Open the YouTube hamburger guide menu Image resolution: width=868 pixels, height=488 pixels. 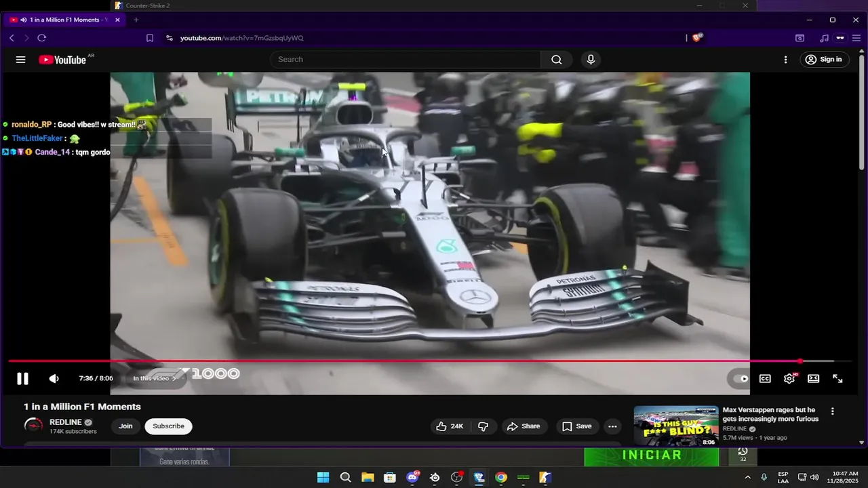click(x=20, y=60)
